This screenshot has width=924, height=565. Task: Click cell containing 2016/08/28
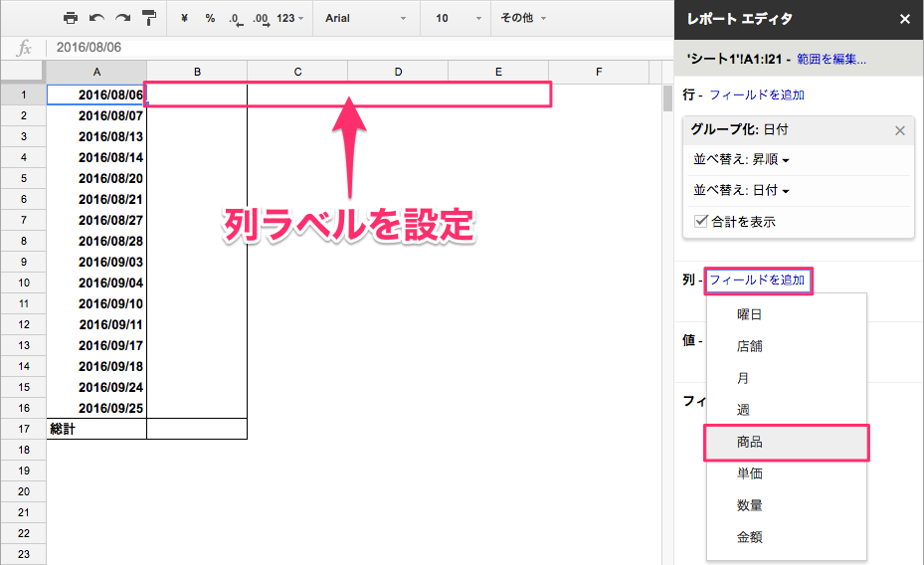click(x=96, y=241)
